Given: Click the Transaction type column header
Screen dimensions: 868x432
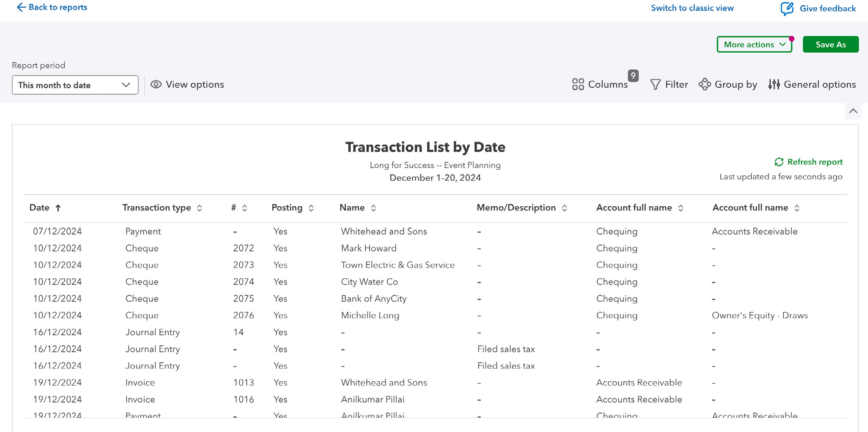Looking at the screenshot, I should pos(157,208).
